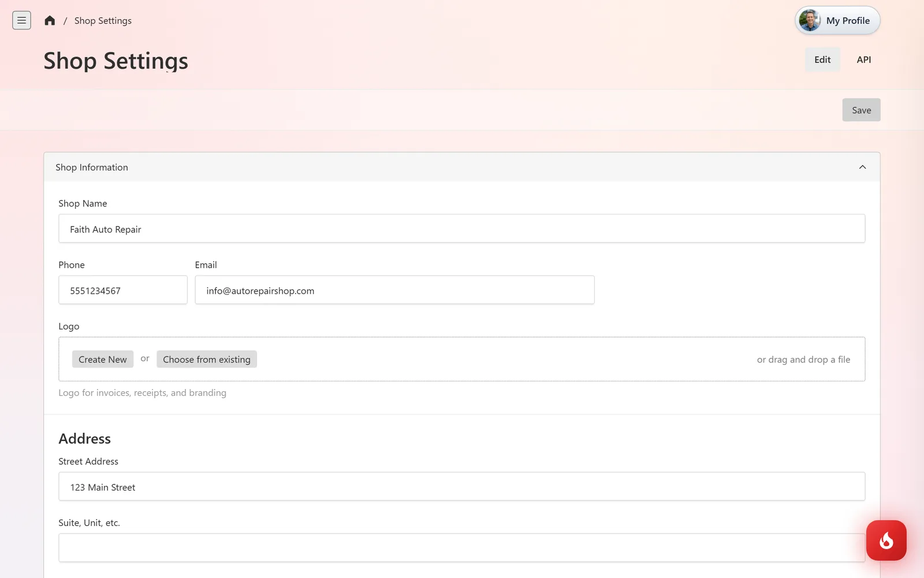The height and width of the screenshot is (578, 924).
Task: Click 'Logo for invoices, receipts, and branding' hint
Action: click(143, 393)
